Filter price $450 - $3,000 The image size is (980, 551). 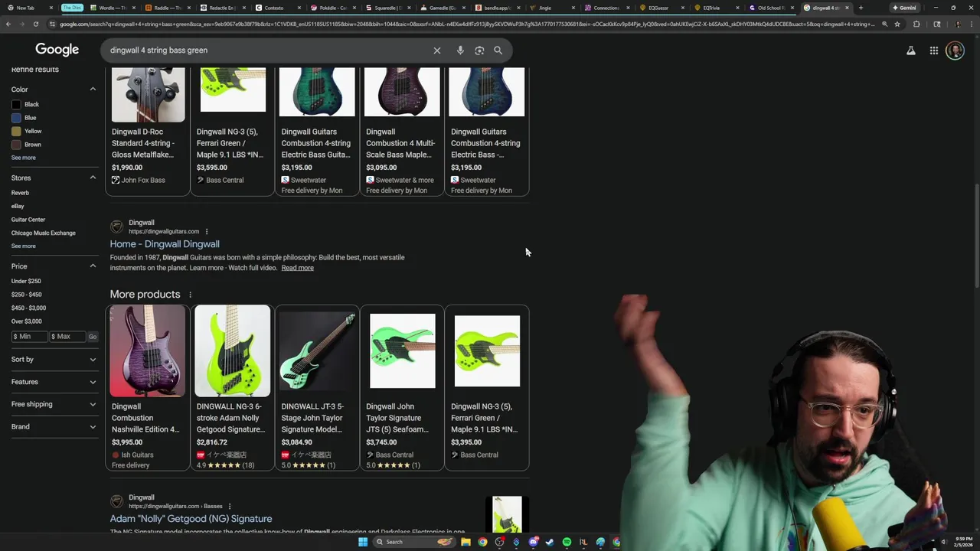28,308
